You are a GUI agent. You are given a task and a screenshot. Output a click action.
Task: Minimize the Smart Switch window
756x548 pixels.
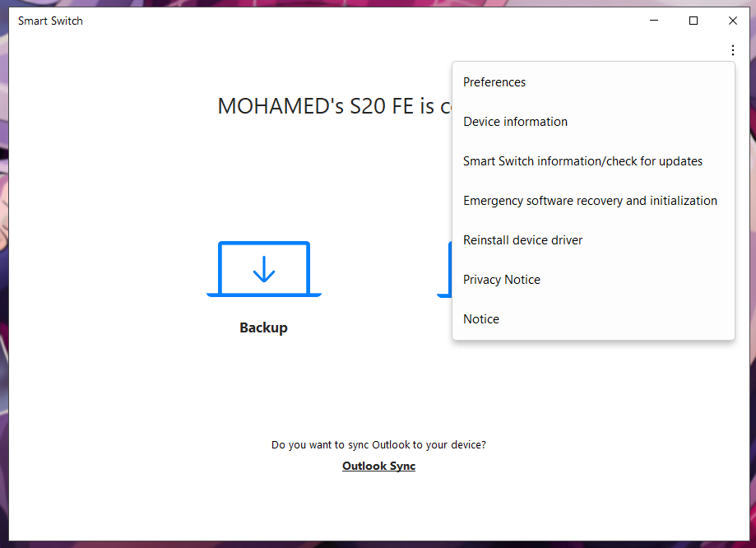[654, 21]
